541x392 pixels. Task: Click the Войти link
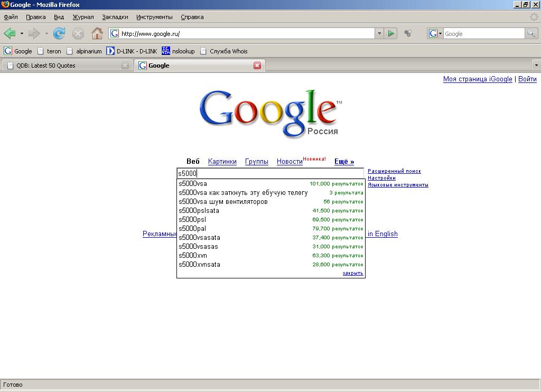[x=527, y=79]
